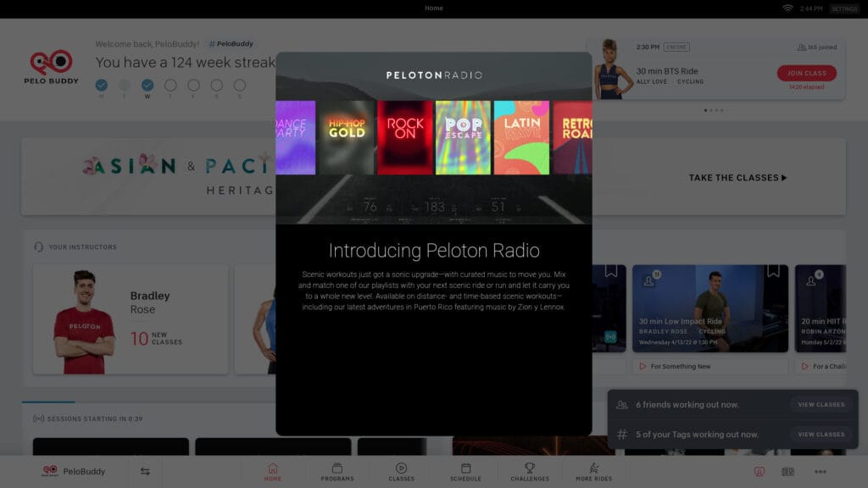Viewport: 868px width, 488px height.
Task: Open Settings in the top-right corner
Action: tap(844, 8)
